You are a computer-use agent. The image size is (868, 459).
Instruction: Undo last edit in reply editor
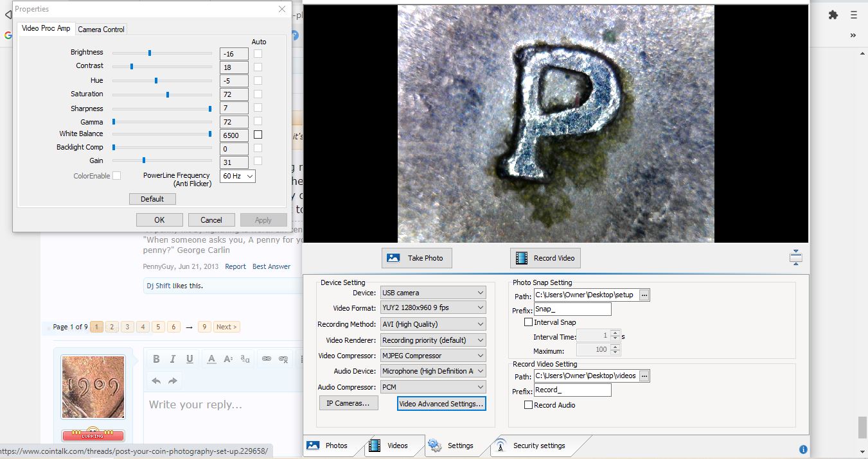pos(156,381)
